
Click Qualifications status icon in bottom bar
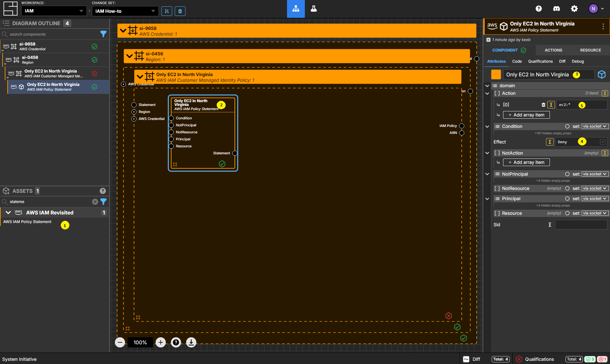[x=519, y=359]
